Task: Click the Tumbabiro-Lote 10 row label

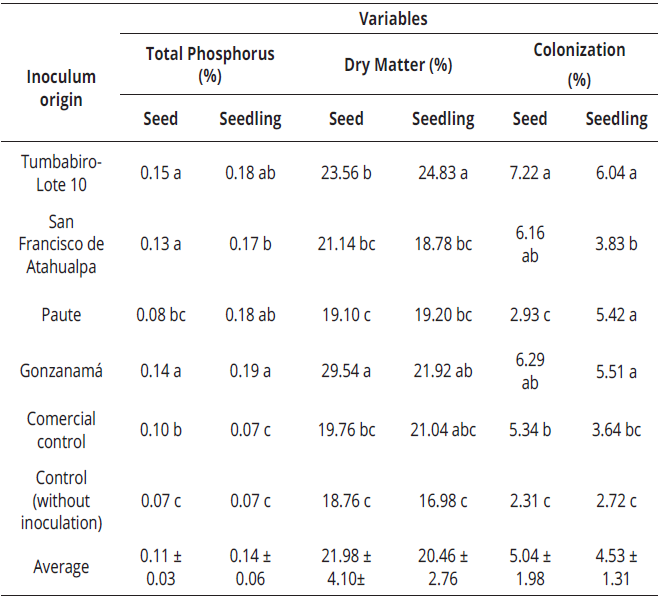Action: tap(61, 172)
